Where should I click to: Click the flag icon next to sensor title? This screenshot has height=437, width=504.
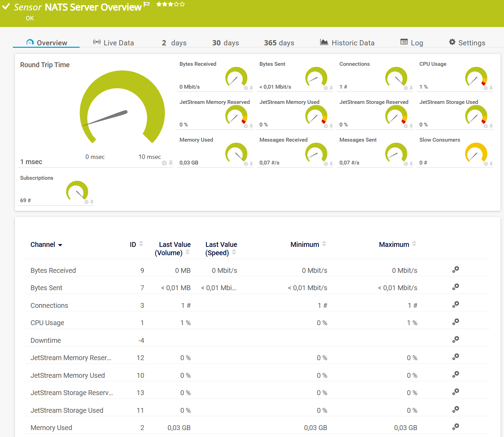click(147, 5)
